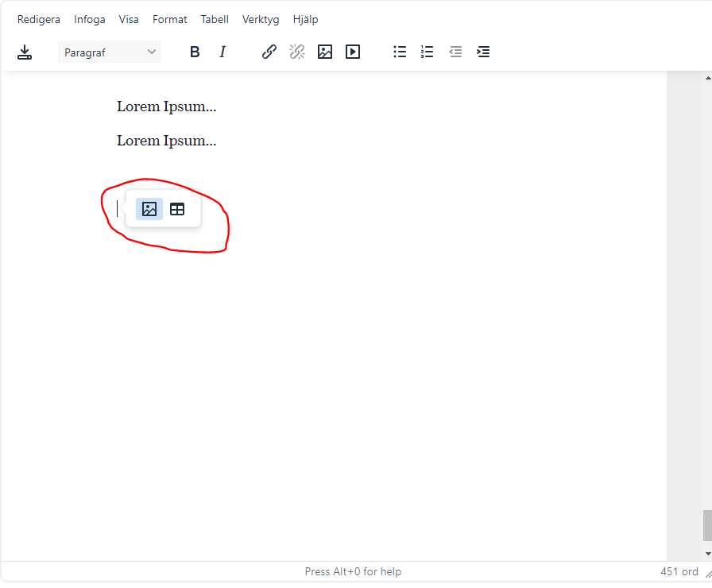Open the Infoga menu

pyautogui.click(x=90, y=19)
